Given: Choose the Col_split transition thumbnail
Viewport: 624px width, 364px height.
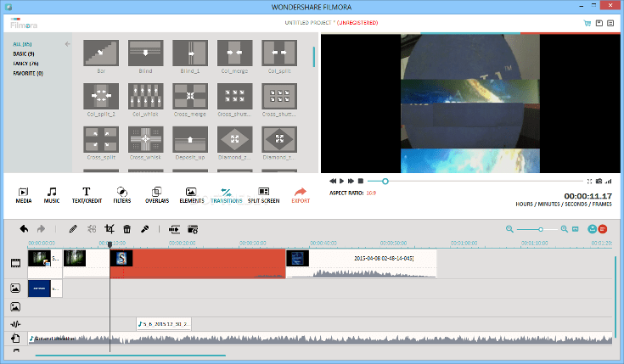Looking at the screenshot, I should tap(279, 53).
